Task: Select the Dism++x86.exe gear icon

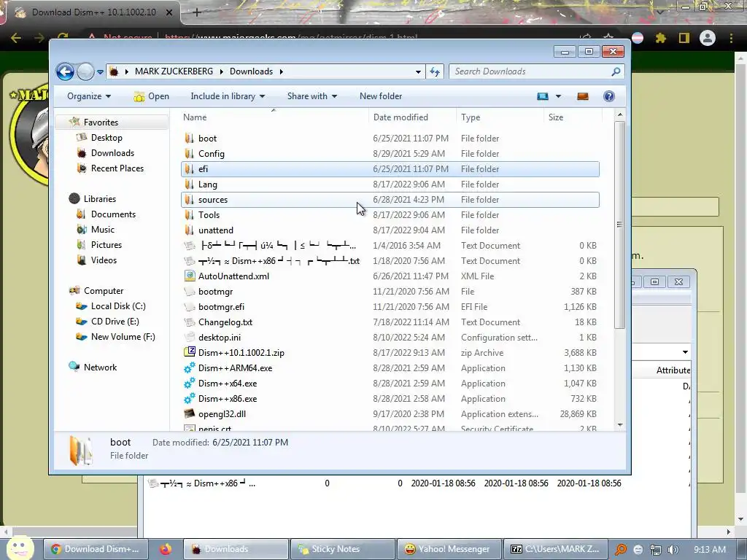Action: tap(190, 399)
